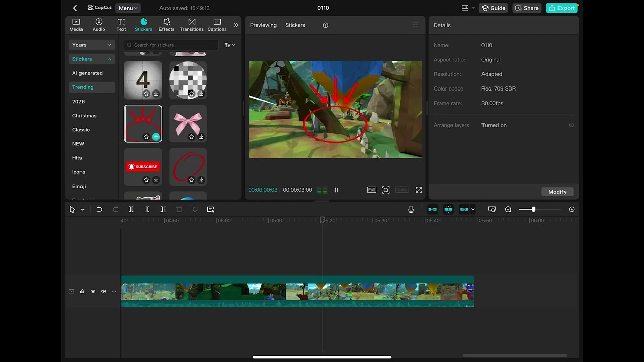
Task: Select the AI generated sticker category
Action: 88,73
